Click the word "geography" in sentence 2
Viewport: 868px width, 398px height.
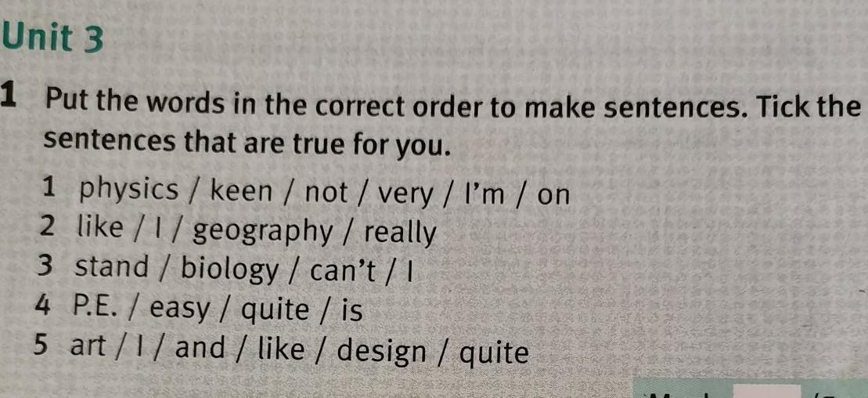click(263, 233)
